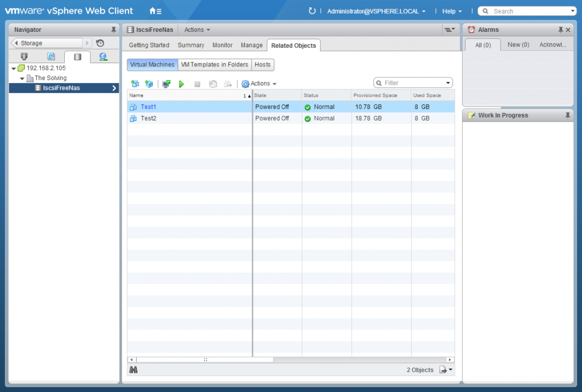Unpin the Navigator panel
Screen dimensions: 582x392
tap(113, 30)
